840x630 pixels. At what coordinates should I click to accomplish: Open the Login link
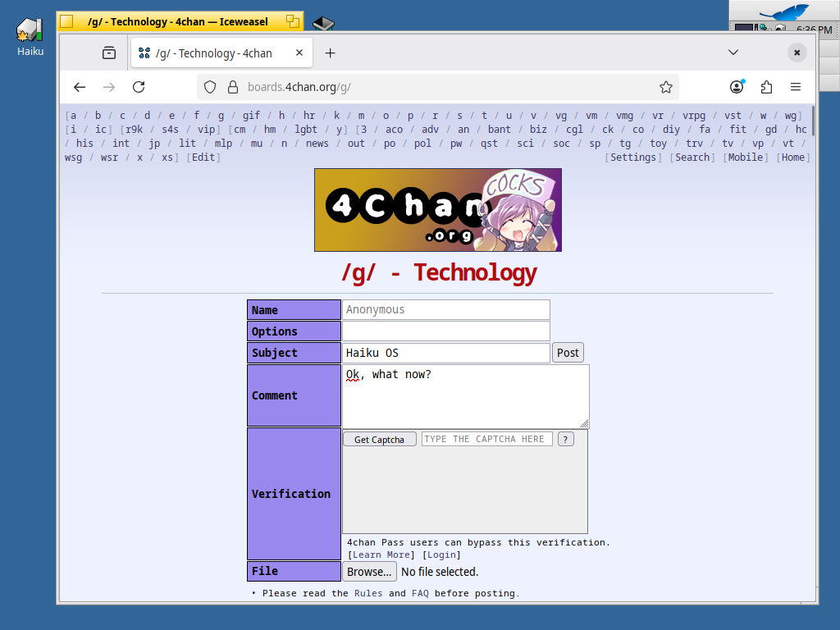point(441,555)
